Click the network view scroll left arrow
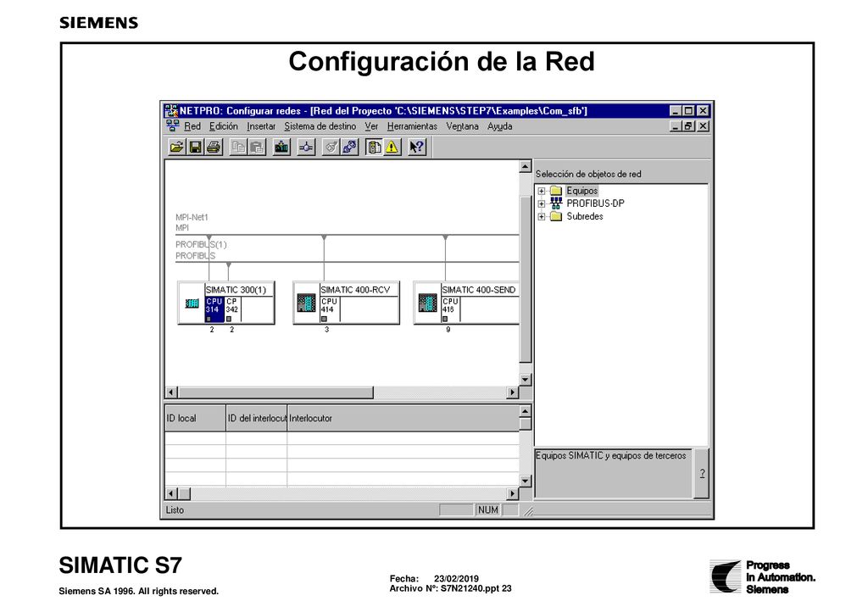Screen dimensions: 868x601 click(171, 392)
